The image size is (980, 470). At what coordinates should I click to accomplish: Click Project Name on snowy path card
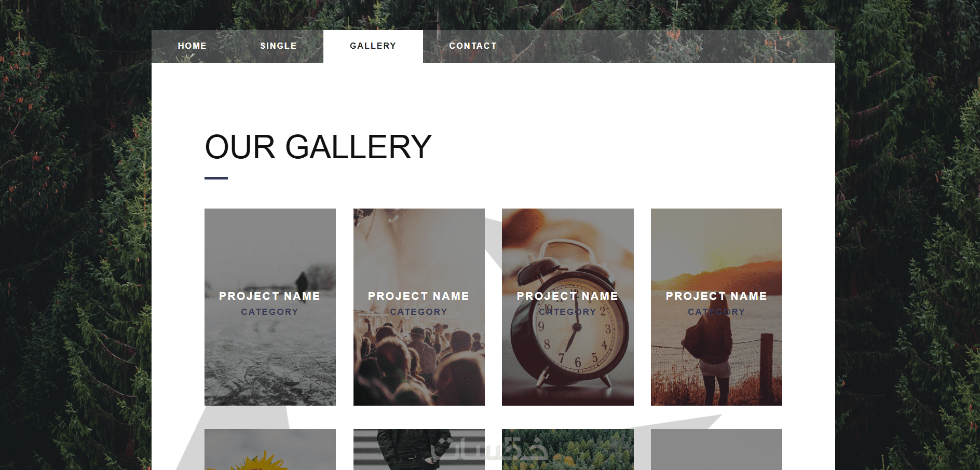click(269, 296)
